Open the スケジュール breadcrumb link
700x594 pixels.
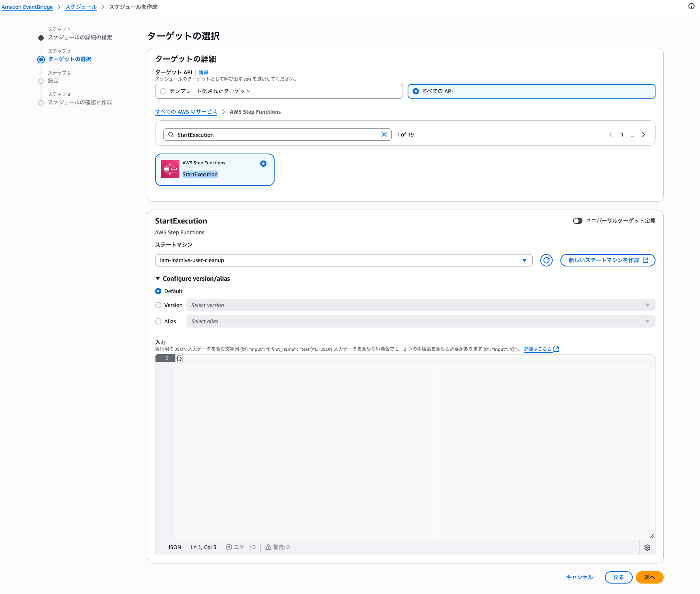point(81,7)
